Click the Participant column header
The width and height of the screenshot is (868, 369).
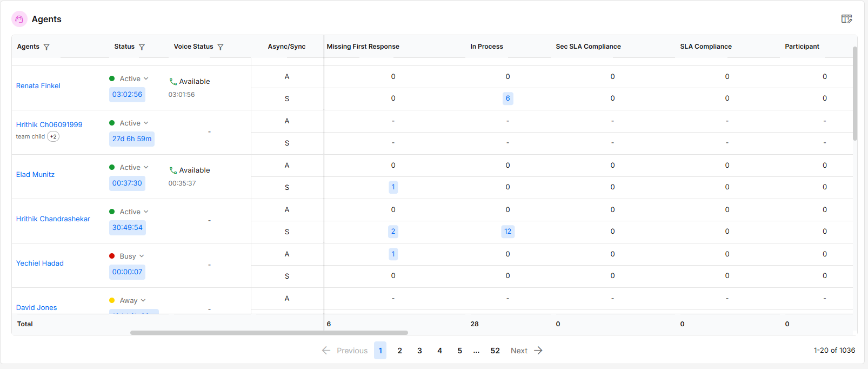[x=802, y=47]
